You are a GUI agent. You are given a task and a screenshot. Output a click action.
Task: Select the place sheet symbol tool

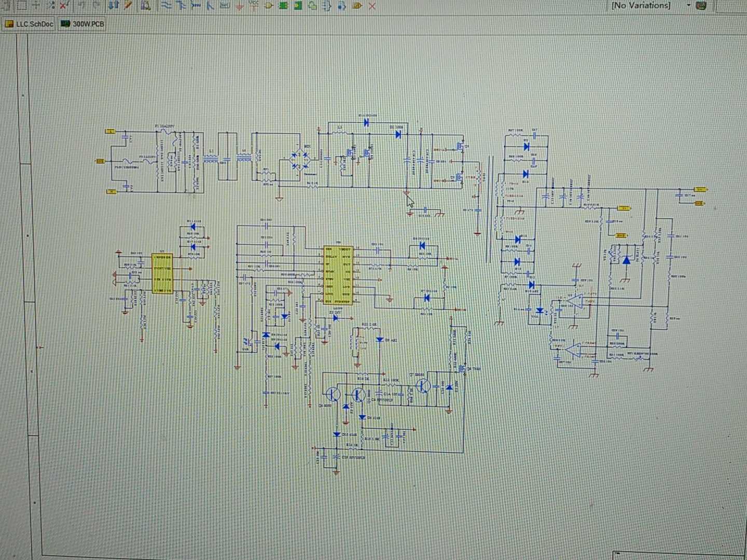coord(284,6)
